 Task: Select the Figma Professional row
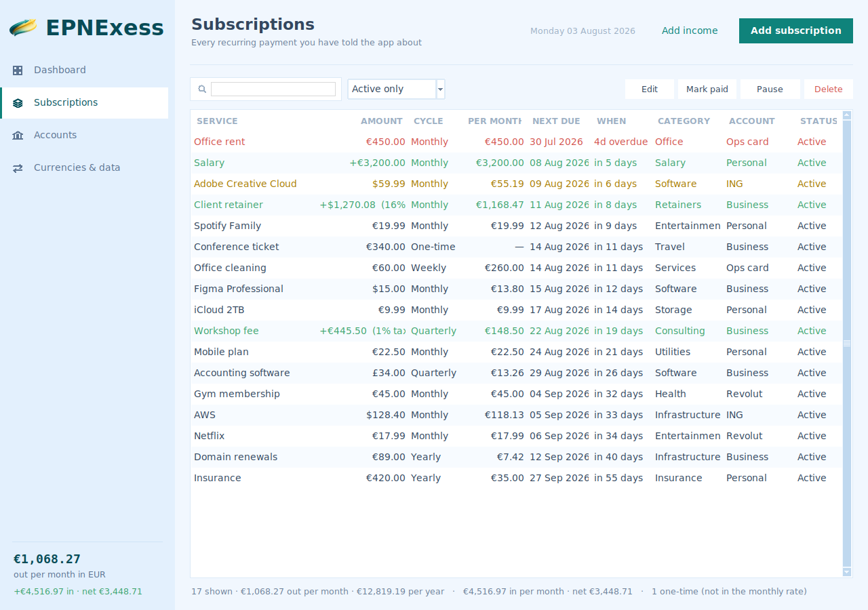pos(517,289)
